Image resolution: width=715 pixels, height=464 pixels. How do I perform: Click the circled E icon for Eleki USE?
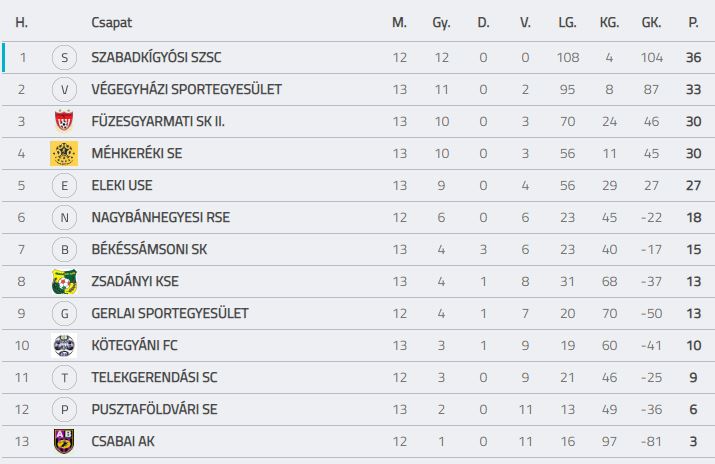(x=64, y=186)
